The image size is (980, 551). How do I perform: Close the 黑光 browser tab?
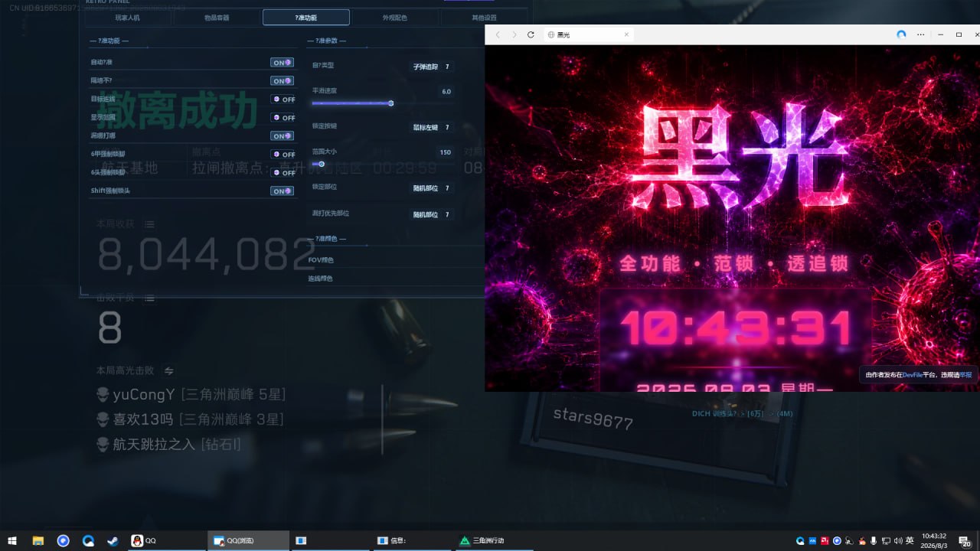(x=626, y=35)
